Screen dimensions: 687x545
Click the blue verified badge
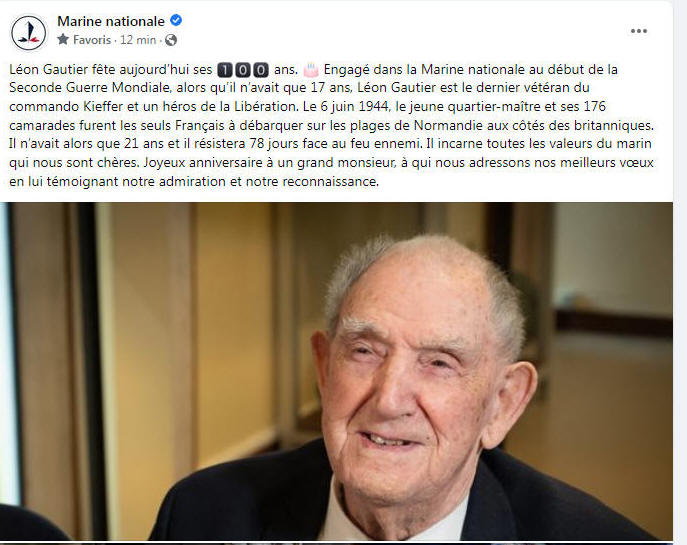coord(176,20)
